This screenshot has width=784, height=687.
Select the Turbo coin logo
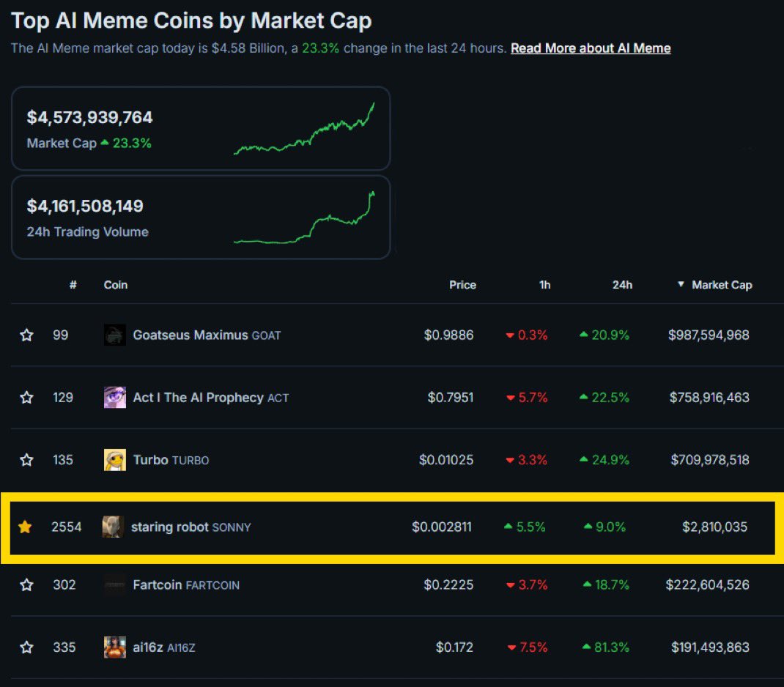click(x=114, y=459)
